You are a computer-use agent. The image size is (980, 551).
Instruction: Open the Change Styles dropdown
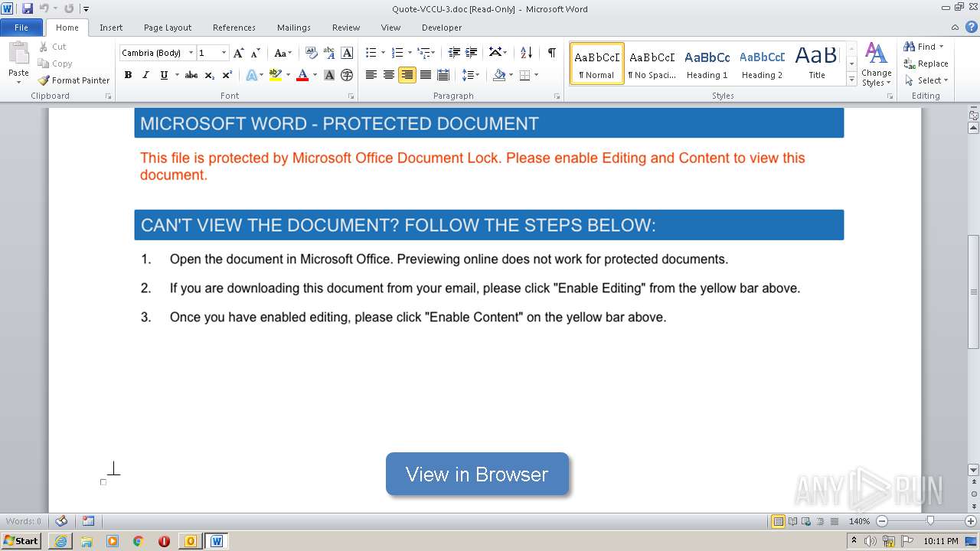[876, 64]
